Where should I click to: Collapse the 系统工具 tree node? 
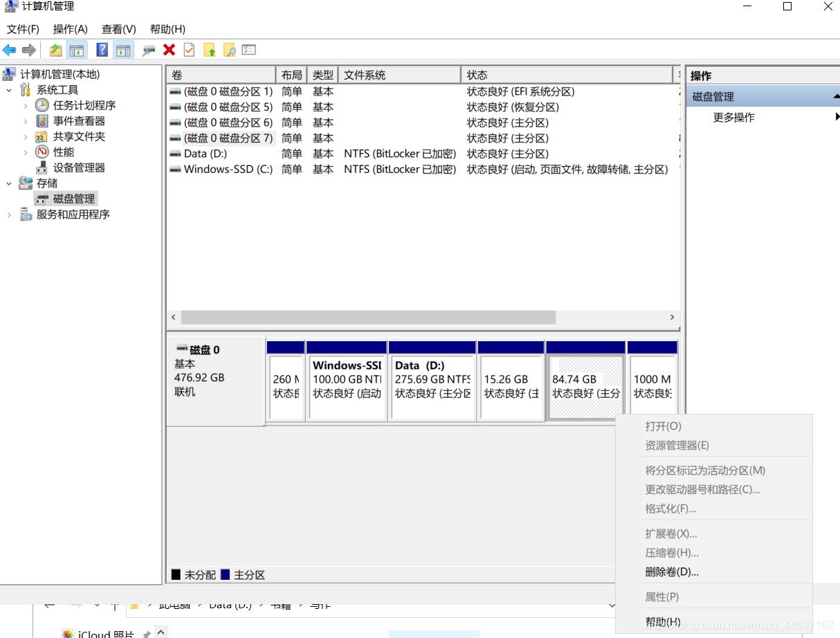tap(9, 89)
